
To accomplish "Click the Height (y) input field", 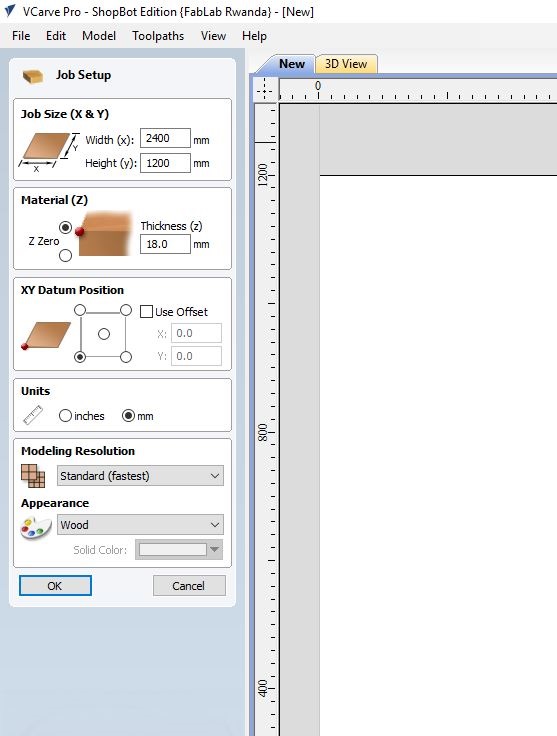I will pyautogui.click(x=165, y=163).
